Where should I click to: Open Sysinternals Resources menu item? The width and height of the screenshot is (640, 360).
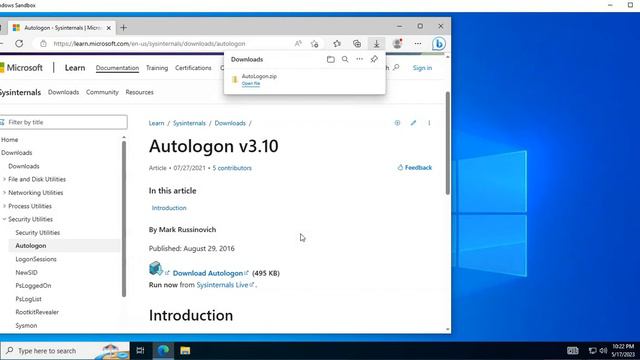pos(139,92)
